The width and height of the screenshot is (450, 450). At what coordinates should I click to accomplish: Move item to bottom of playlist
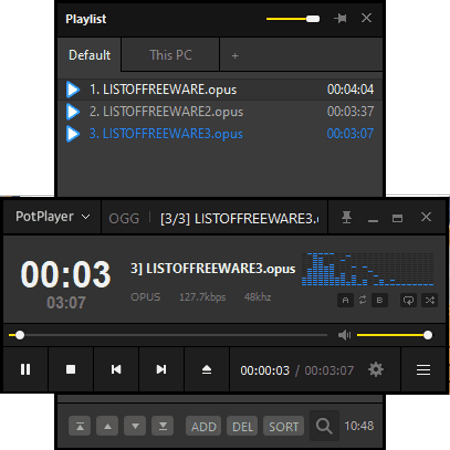[163, 426]
